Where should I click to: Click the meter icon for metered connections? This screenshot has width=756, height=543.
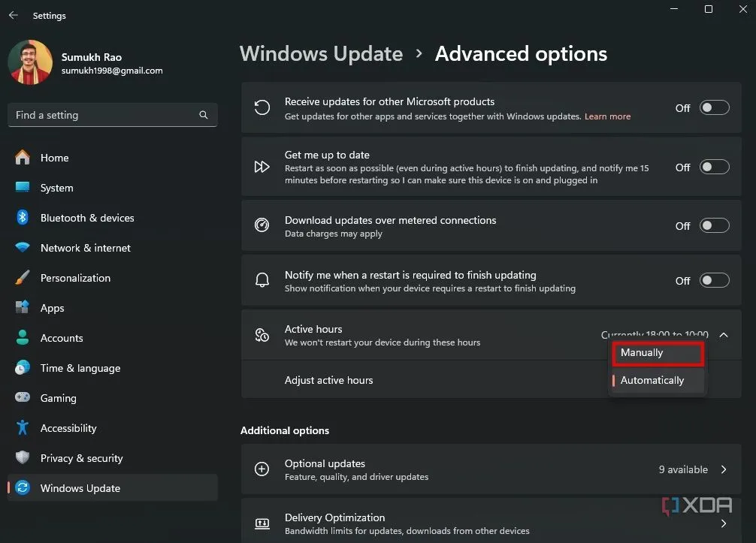262,225
